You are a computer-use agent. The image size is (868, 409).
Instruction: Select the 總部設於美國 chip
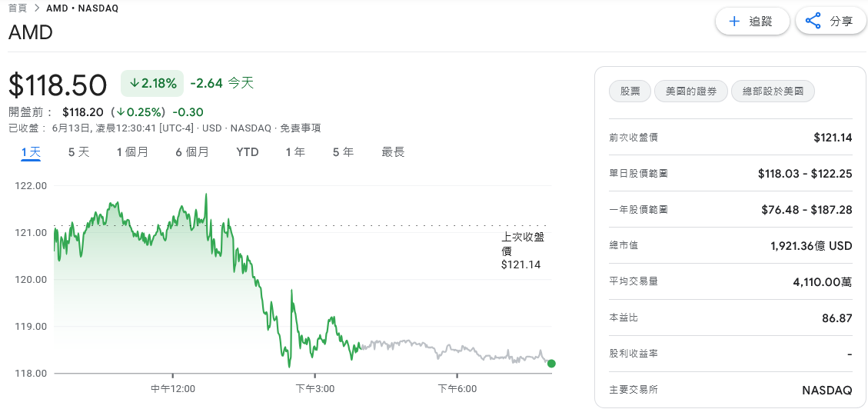[x=773, y=91]
